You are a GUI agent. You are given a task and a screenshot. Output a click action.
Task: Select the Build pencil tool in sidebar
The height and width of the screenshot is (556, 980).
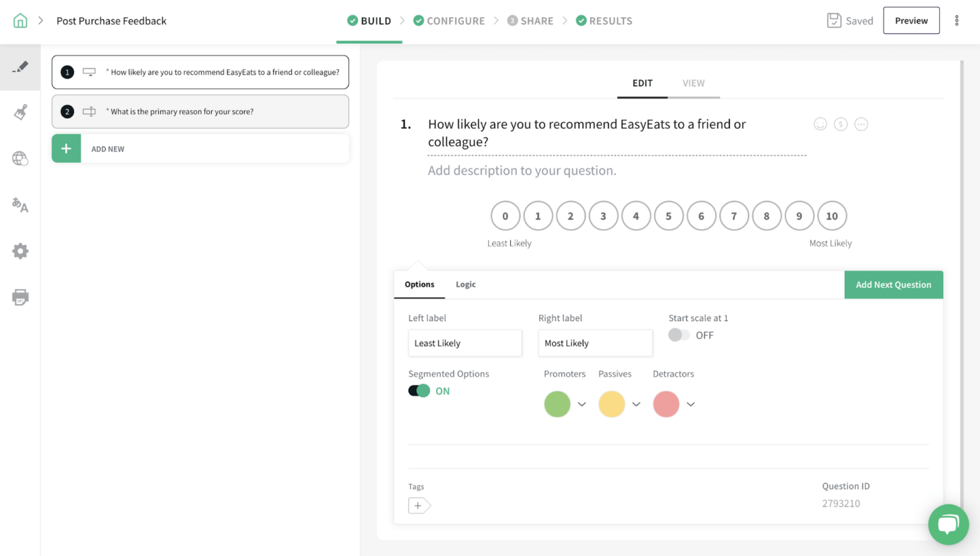20,66
